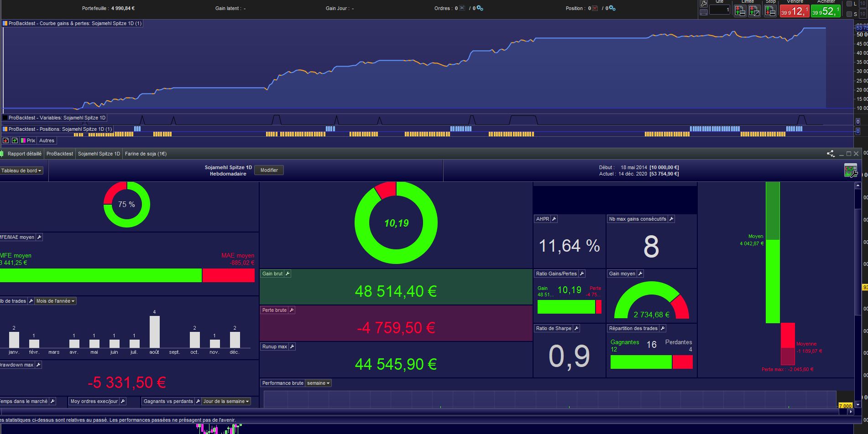The image size is (868, 434).
Task: Click the ProBacktest Positions indicator label
Action: point(58,129)
